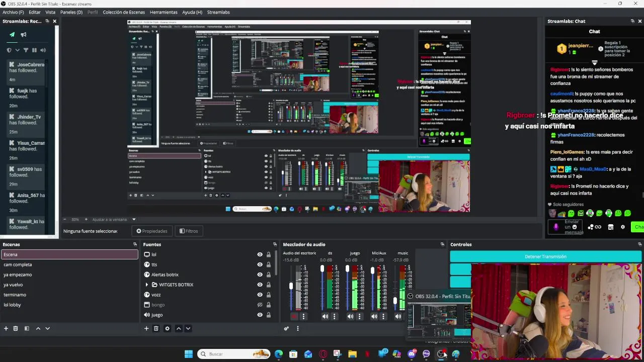Open the Paneles (D) menu

click(x=71, y=12)
